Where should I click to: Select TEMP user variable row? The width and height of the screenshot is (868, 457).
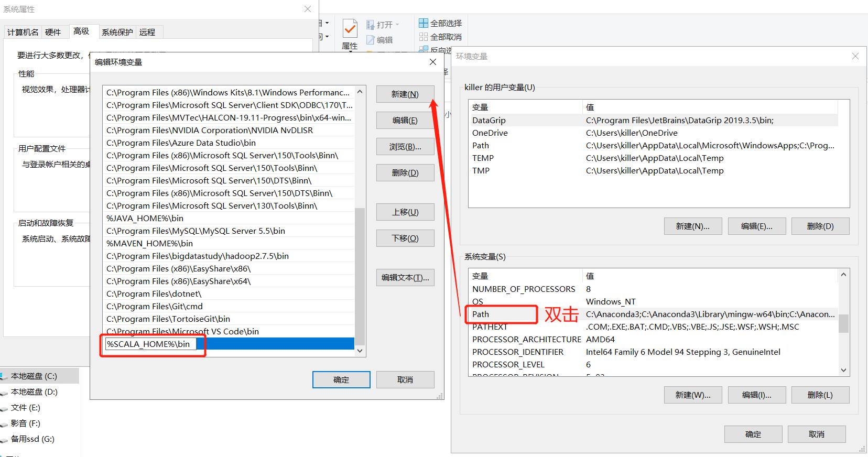(654, 158)
